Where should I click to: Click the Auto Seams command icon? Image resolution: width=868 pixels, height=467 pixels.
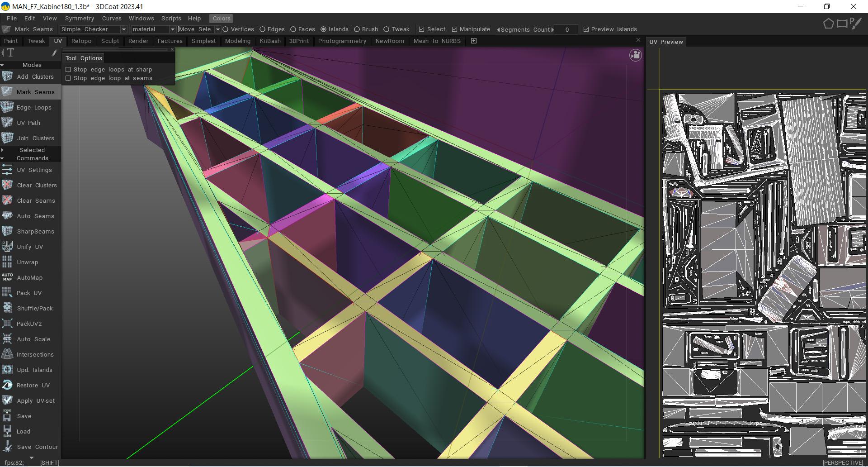[7, 216]
